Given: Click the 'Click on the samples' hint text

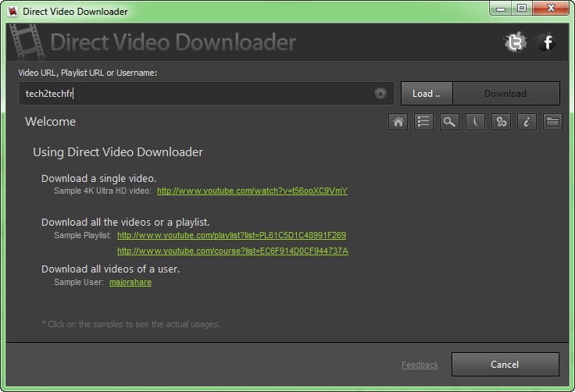Looking at the screenshot, I should tap(130, 324).
